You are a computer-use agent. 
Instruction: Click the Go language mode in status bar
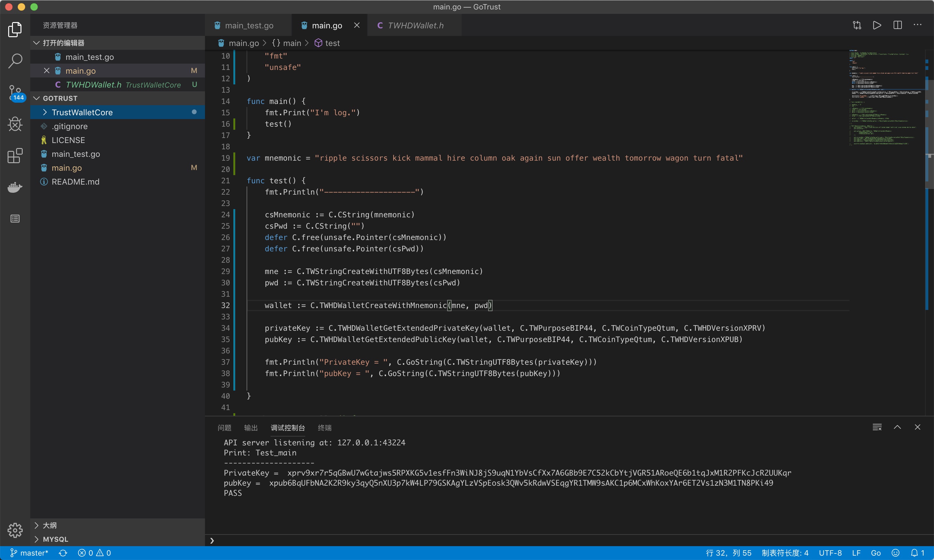point(875,553)
